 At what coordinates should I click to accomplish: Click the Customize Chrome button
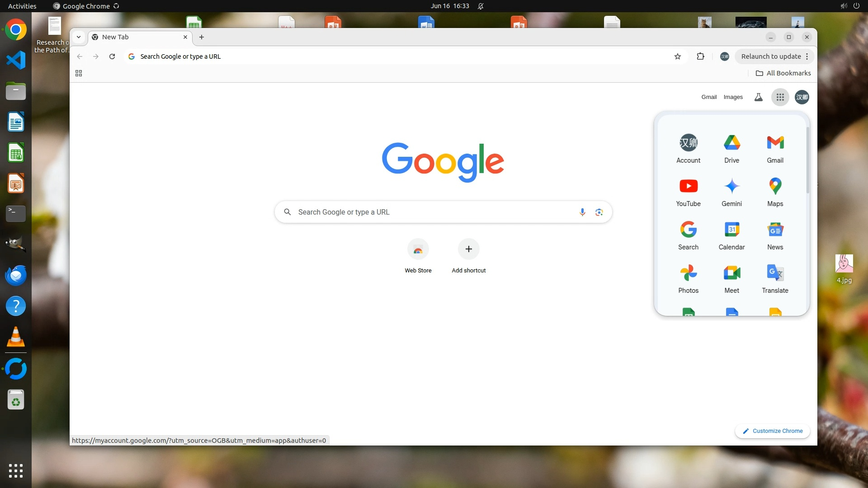(772, 431)
